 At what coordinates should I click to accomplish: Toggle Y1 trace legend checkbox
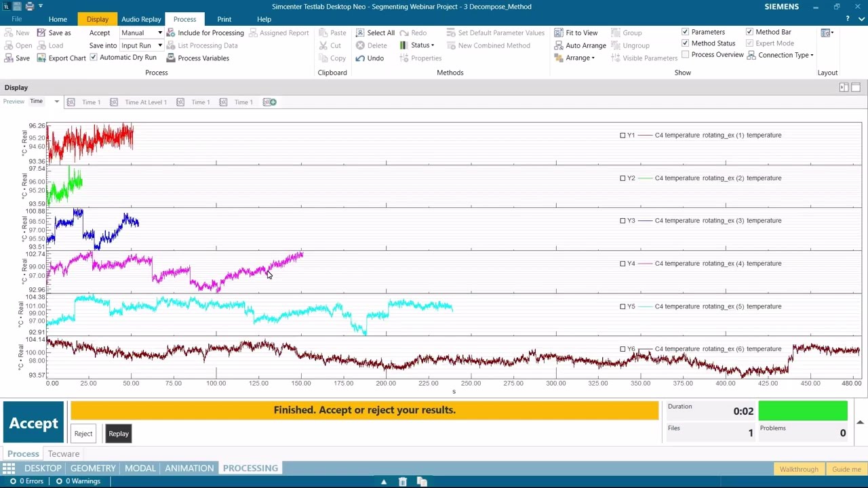click(623, 136)
